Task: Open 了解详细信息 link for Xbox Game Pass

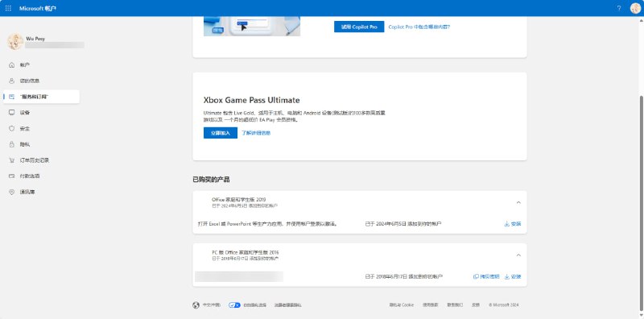Action: coord(256,133)
